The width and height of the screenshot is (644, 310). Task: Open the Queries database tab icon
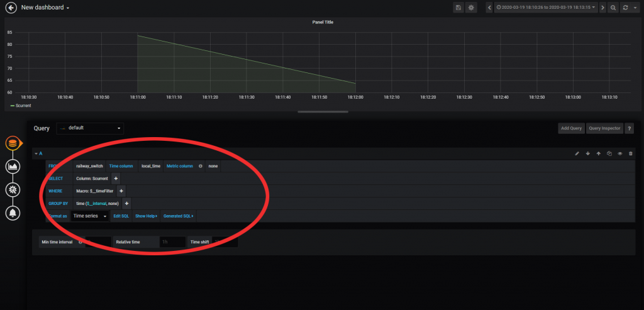[13, 143]
